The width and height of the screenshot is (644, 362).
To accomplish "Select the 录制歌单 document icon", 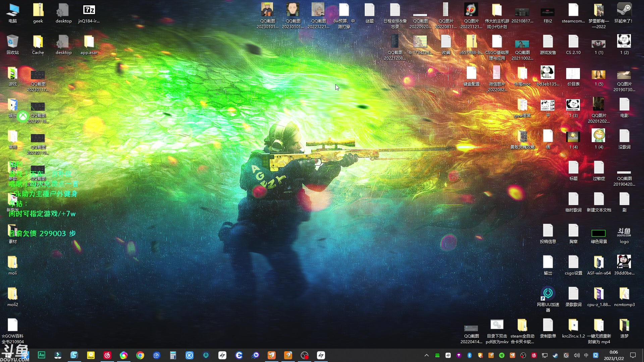I will (x=548, y=328).
